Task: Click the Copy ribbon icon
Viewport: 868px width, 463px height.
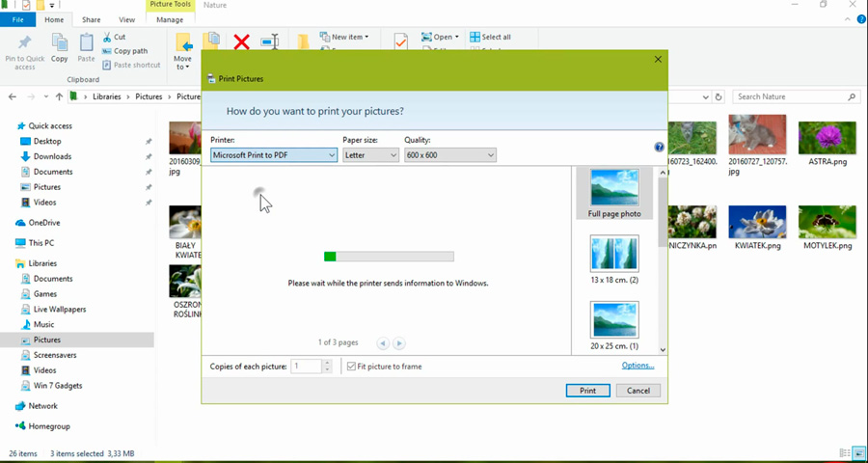Action: tap(59, 42)
